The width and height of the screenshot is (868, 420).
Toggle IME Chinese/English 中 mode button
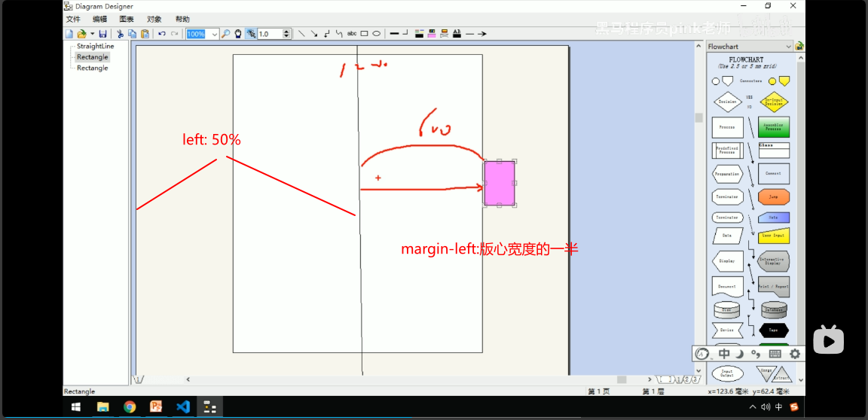tap(724, 354)
